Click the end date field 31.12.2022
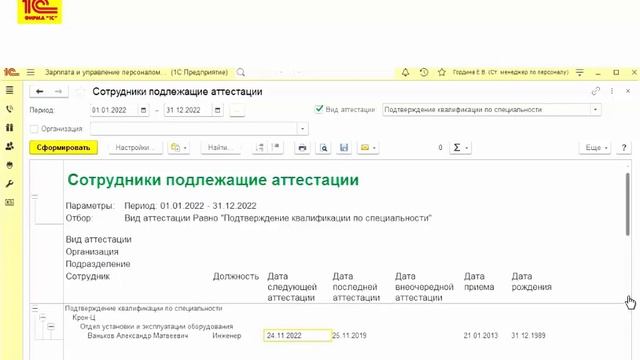 click(x=189, y=110)
